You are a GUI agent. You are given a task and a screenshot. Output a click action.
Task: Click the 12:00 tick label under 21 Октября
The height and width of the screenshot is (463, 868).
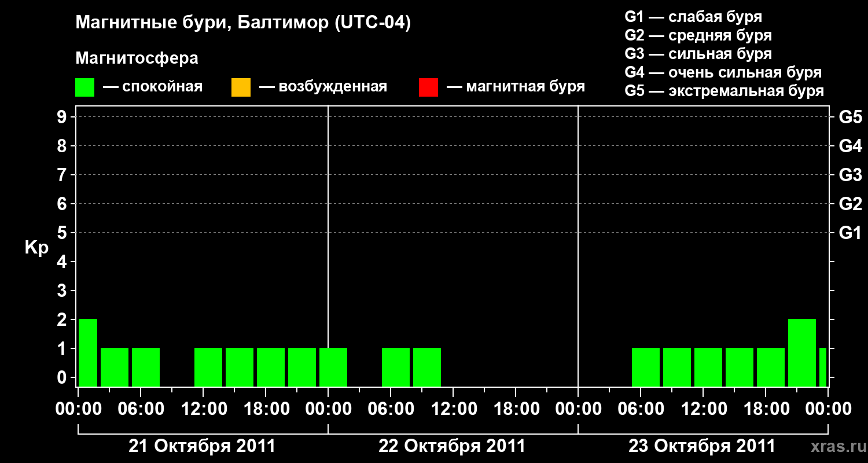pos(203,409)
